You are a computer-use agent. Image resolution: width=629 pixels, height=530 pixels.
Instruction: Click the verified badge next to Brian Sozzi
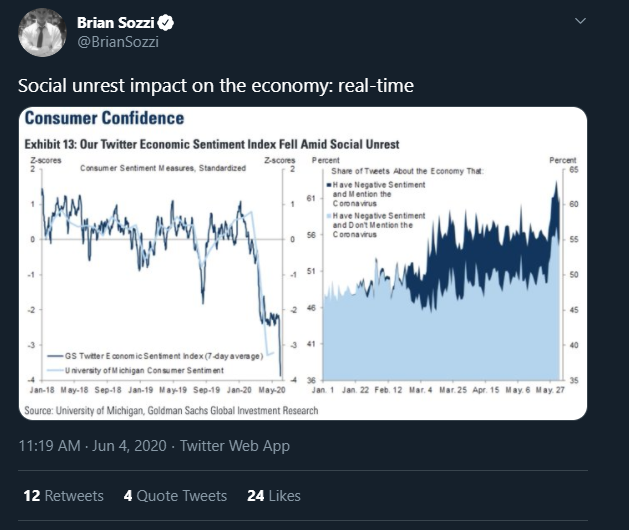165,22
